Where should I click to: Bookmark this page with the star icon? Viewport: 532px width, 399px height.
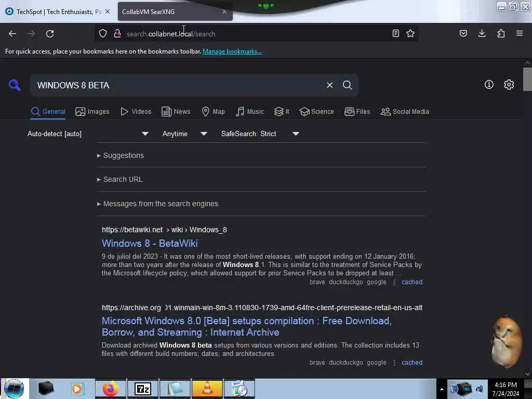pos(410,33)
